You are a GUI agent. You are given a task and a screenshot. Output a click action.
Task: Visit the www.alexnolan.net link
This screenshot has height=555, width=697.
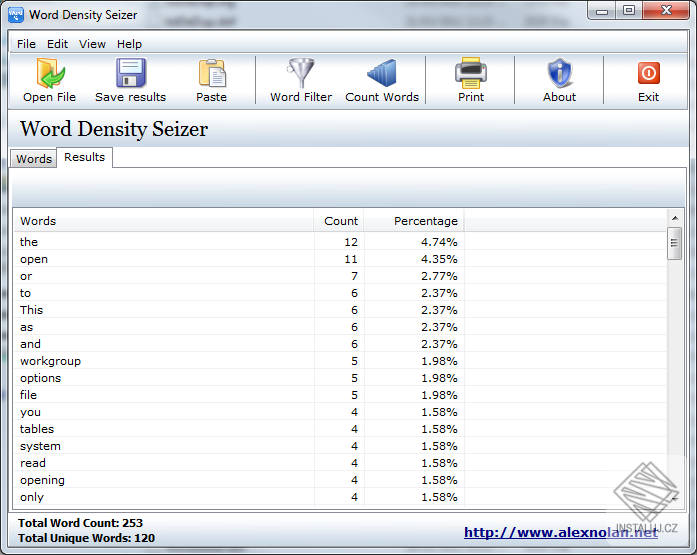(561, 532)
